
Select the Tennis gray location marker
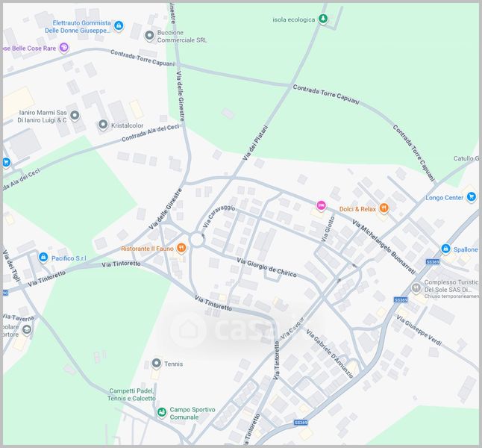(157, 364)
